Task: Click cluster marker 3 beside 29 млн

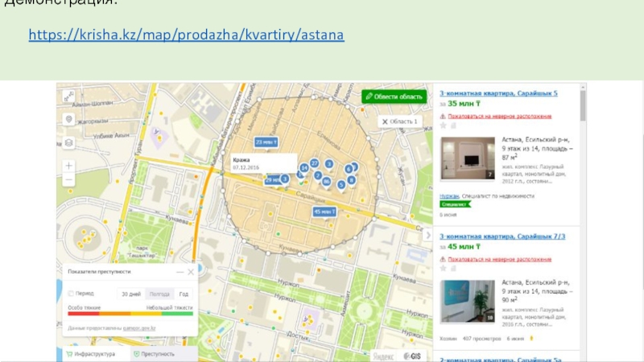Action: tap(285, 179)
